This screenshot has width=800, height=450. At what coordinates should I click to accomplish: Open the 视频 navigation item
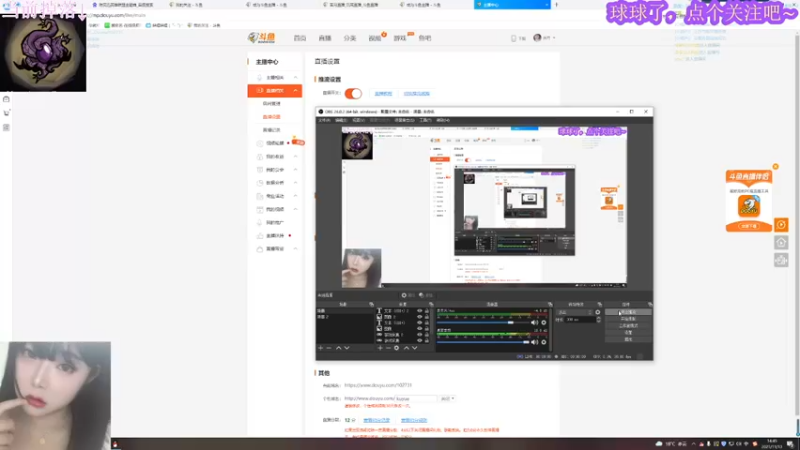(x=375, y=38)
